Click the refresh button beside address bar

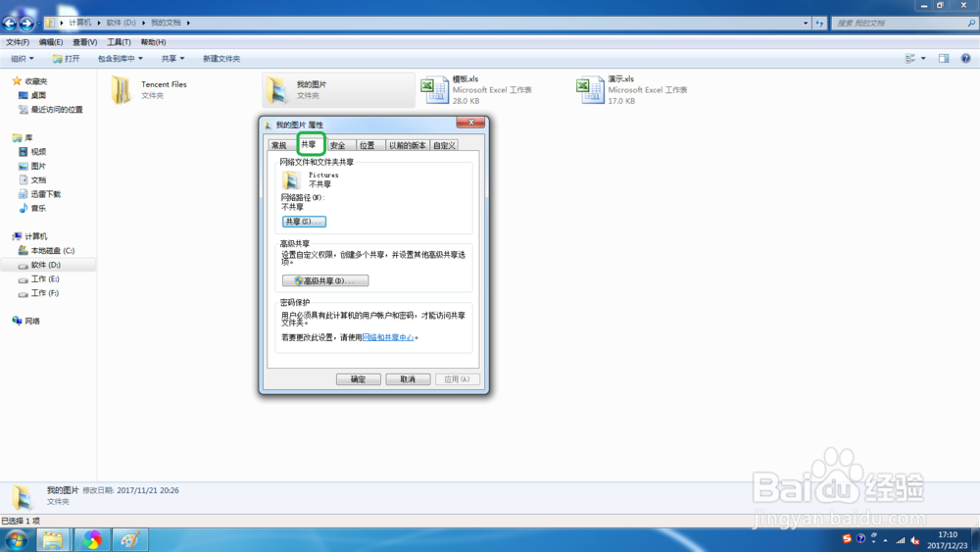(x=819, y=24)
